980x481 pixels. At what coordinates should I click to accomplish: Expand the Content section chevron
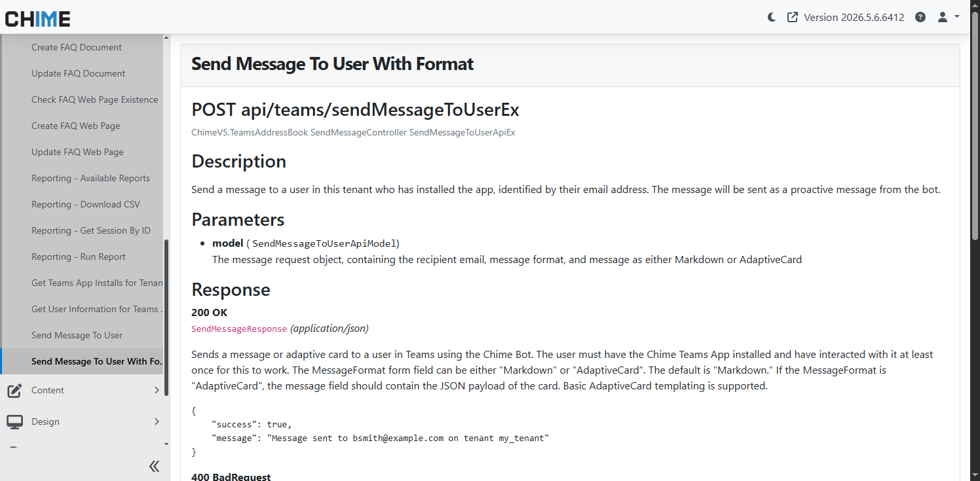click(x=157, y=390)
